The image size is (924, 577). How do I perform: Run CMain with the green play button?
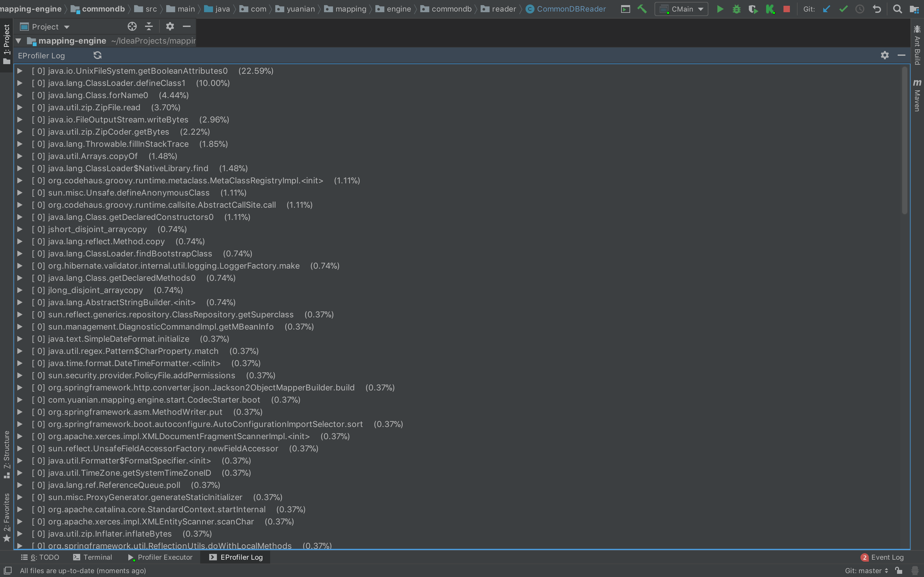[720, 9]
